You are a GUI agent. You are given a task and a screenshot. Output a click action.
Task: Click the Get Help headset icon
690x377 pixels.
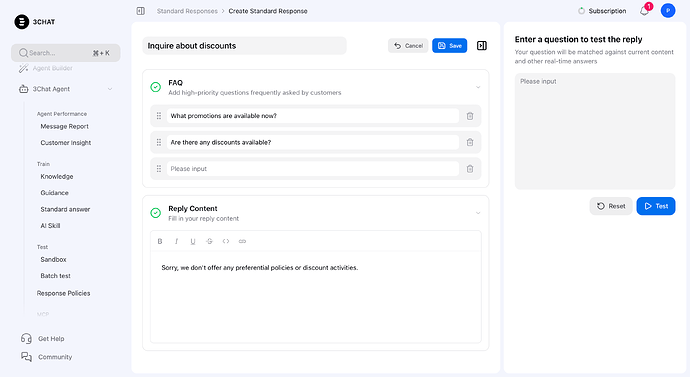point(26,338)
